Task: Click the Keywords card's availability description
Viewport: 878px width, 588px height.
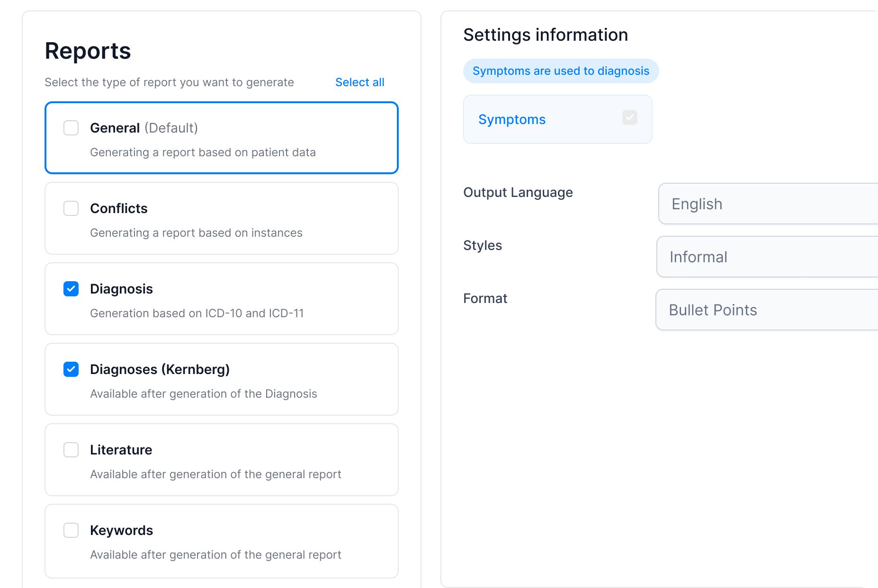Action: [x=215, y=555]
